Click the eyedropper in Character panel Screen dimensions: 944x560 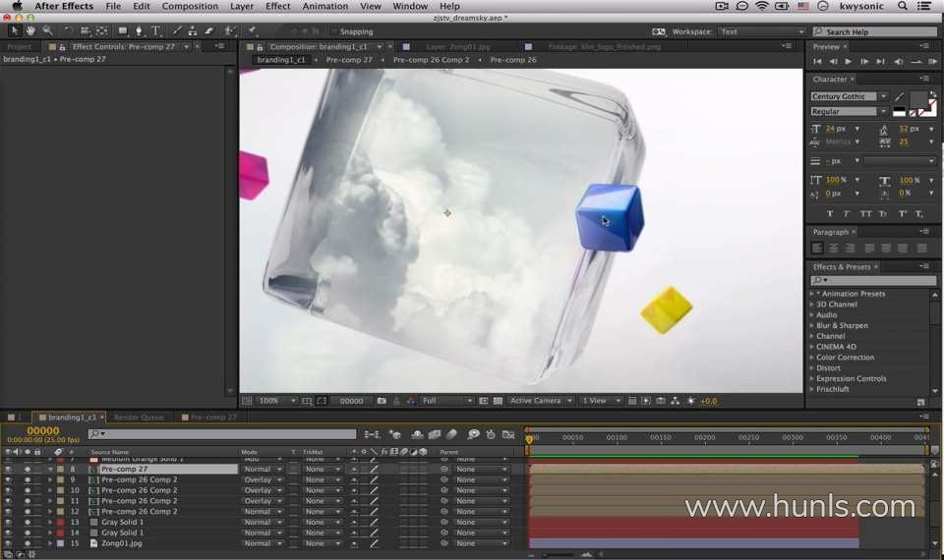coord(899,97)
